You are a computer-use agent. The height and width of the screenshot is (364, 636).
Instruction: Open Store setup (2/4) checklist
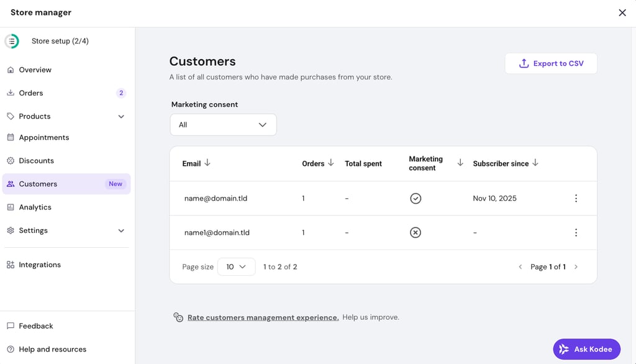60,41
